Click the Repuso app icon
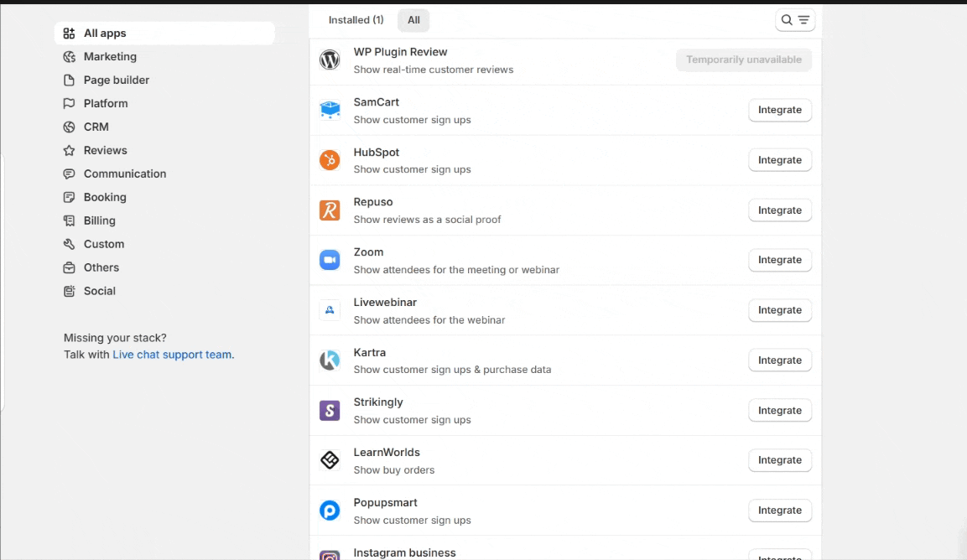 coord(330,210)
